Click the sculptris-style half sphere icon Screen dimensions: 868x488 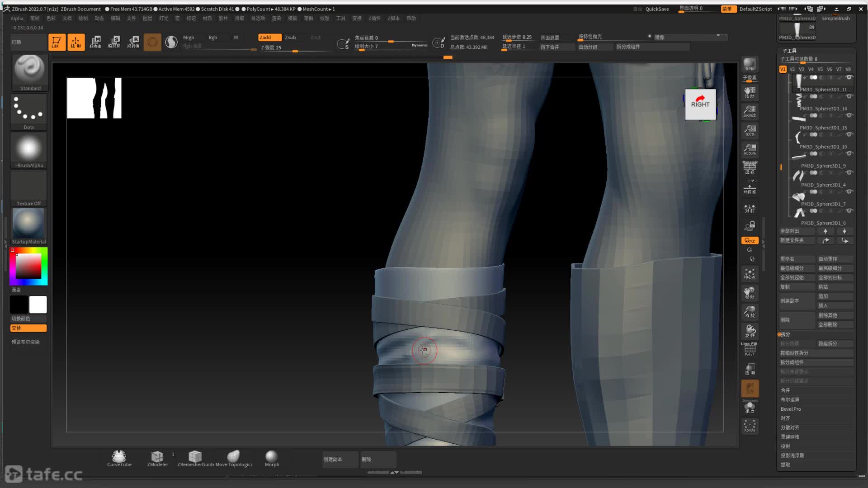pyautogui.click(x=171, y=42)
